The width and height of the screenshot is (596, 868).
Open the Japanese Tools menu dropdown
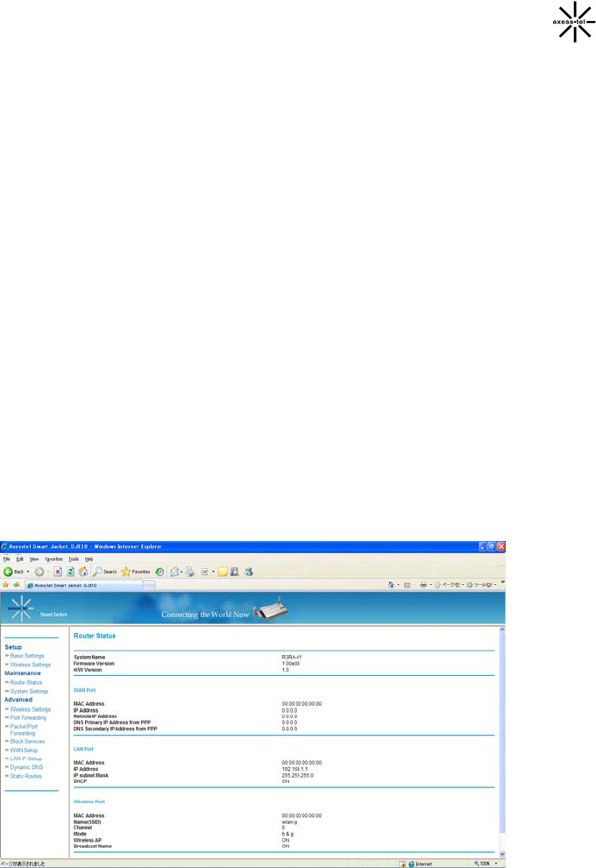coord(481,585)
